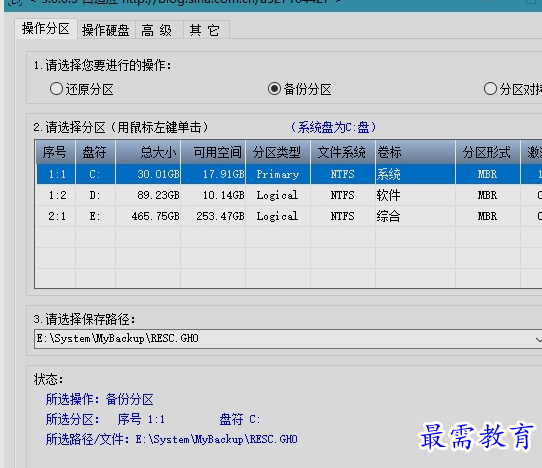Click the 89.23GB total size cell
This screenshot has height=468, width=542.
coord(148,195)
